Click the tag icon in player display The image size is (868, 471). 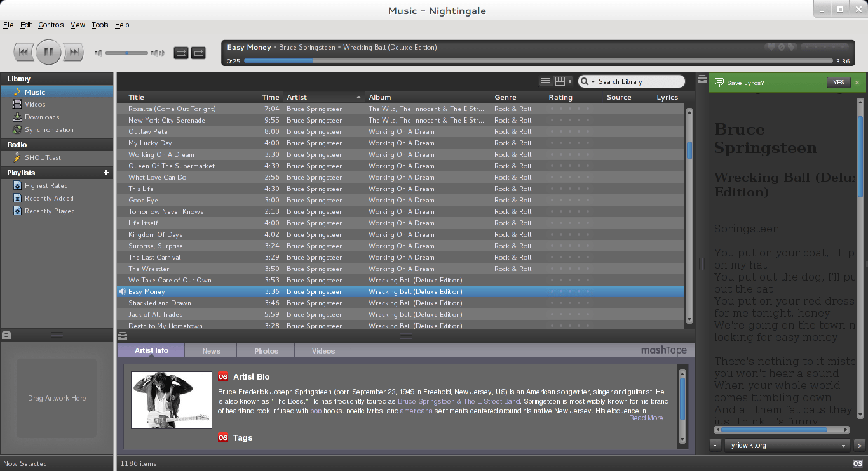click(x=792, y=47)
